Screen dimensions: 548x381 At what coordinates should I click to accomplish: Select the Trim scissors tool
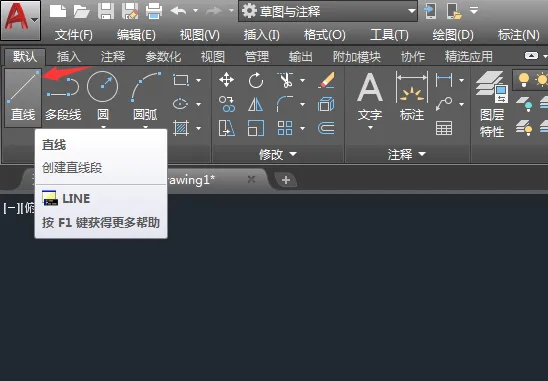pyautogui.click(x=286, y=80)
